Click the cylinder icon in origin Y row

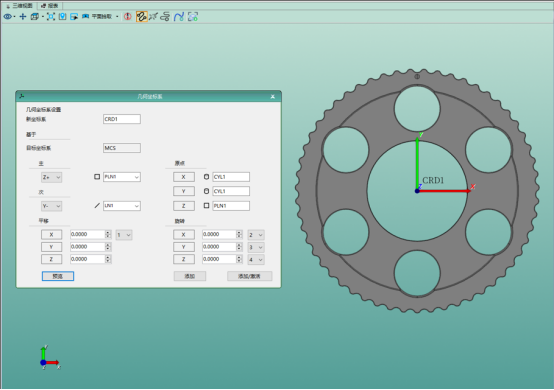coord(206,191)
